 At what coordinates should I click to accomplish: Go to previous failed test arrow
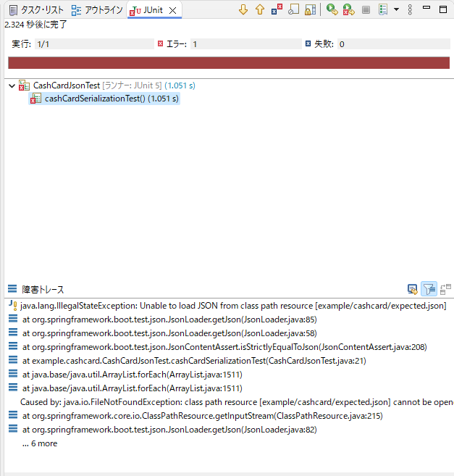[260, 9]
